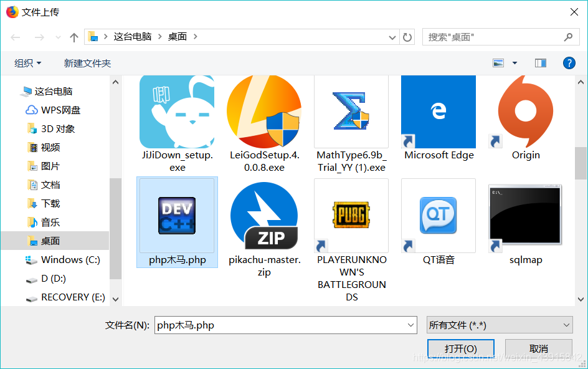Open view options dropdown arrow
Screen dimensions: 588x369
point(515,63)
